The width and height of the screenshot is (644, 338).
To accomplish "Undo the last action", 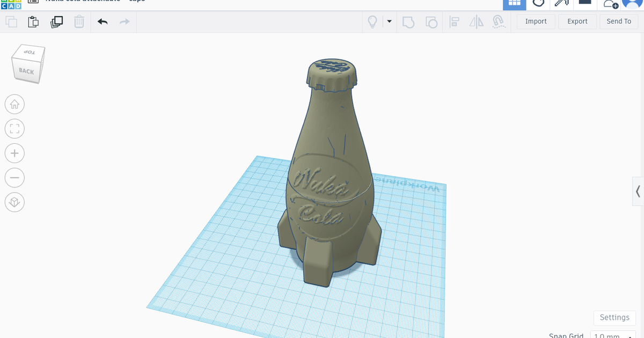I will (102, 21).
